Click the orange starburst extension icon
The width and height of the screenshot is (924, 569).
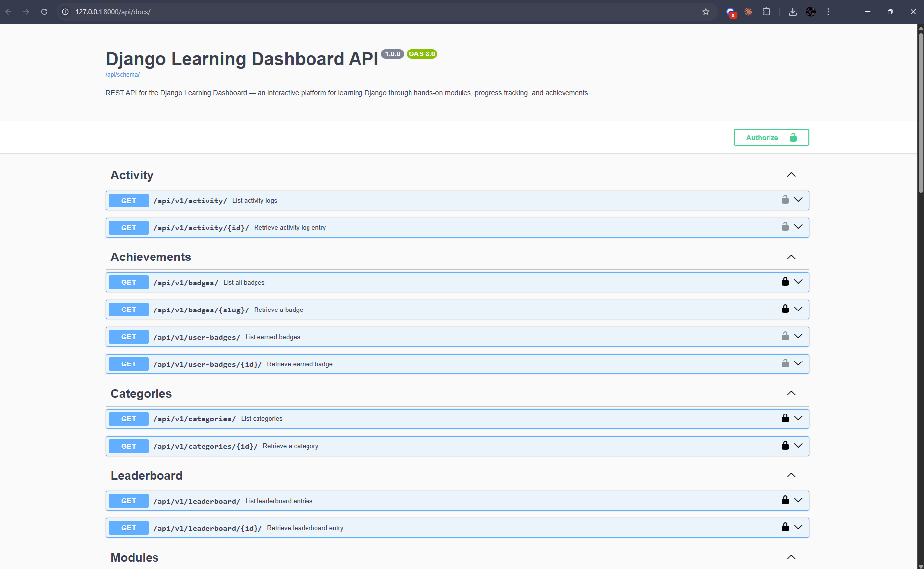pos(748,12)
